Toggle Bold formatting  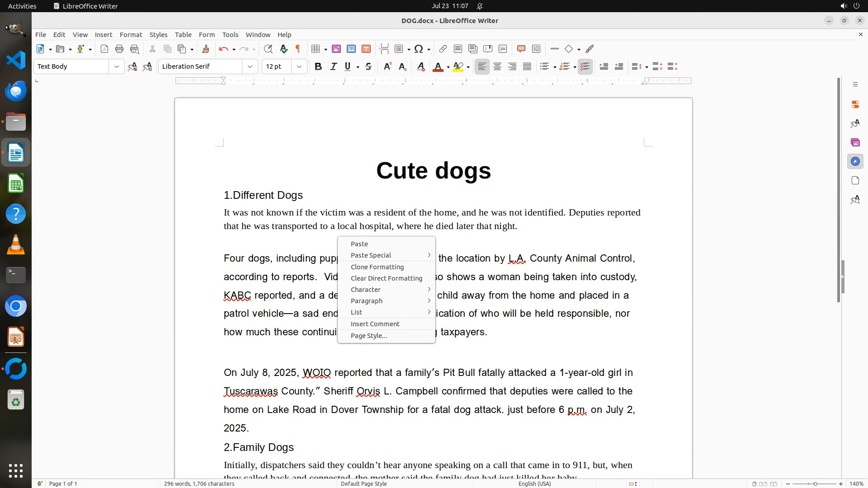(318, 66)
